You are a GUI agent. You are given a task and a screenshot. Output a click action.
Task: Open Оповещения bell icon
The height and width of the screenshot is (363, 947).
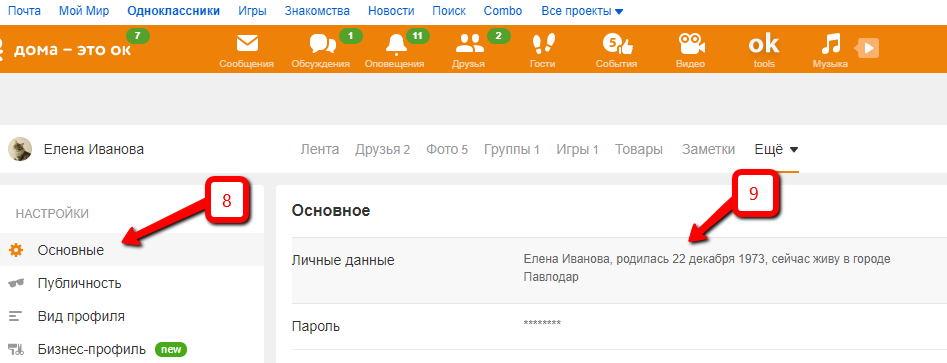tap(396, 44)
